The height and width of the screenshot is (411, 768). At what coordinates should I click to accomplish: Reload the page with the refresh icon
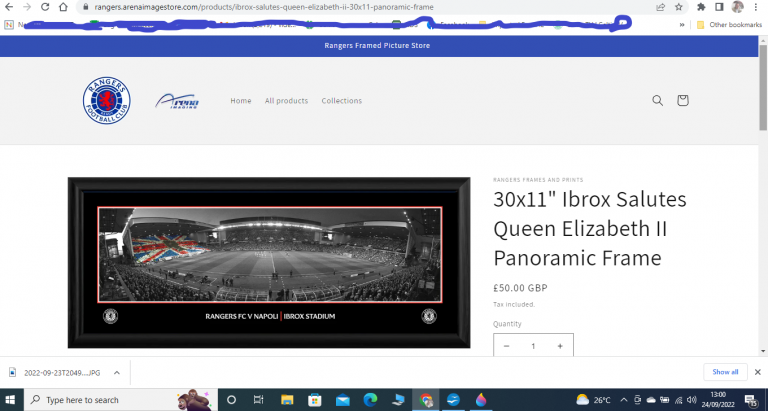click(45, 7)
